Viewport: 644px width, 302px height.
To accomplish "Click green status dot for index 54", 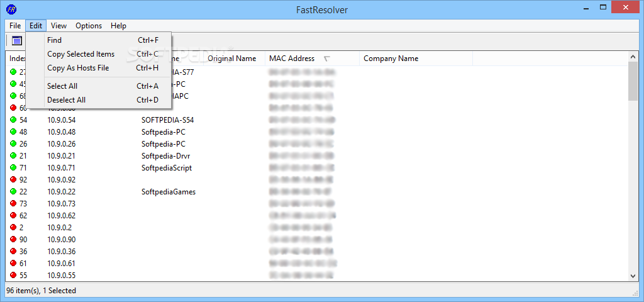I will [x=13, y=120].
